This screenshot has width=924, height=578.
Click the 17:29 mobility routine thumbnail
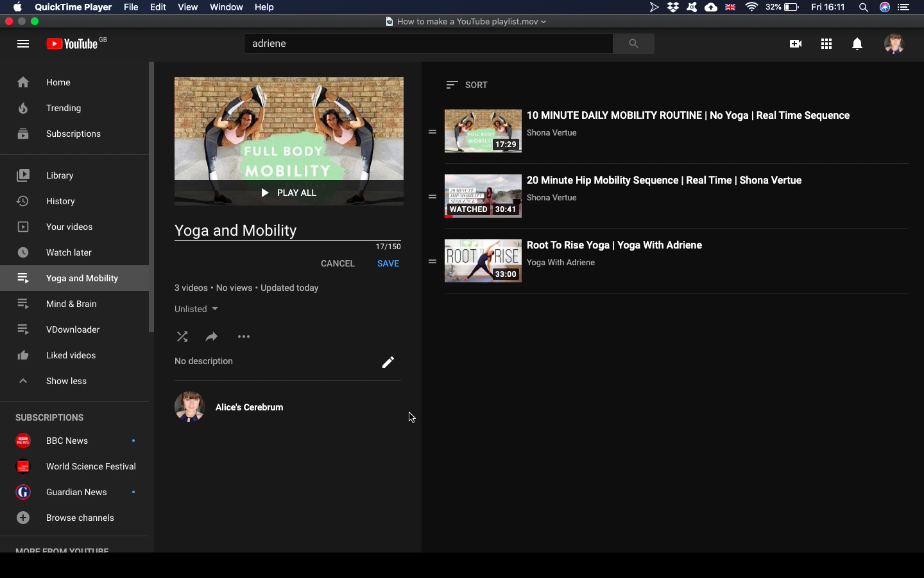coord(483,131)
